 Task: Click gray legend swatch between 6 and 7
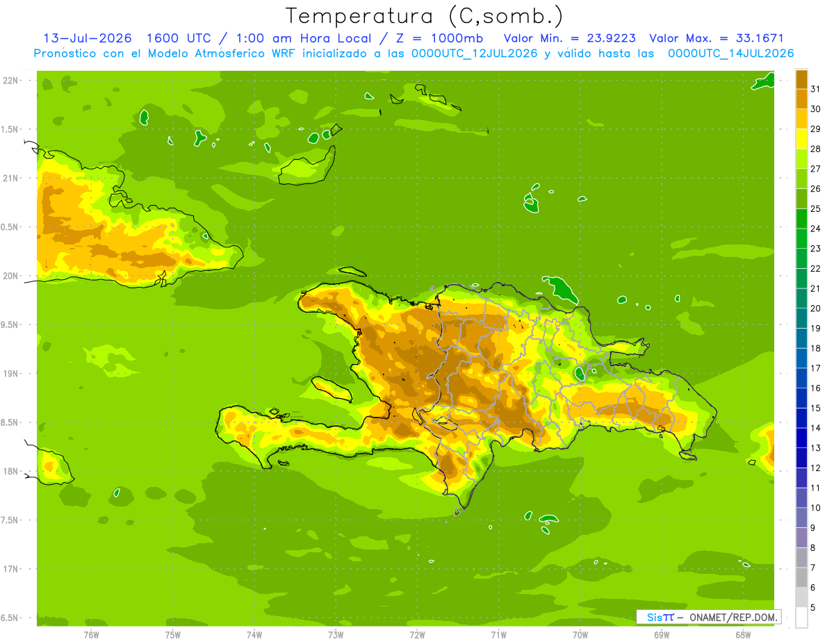coord(801,577)
